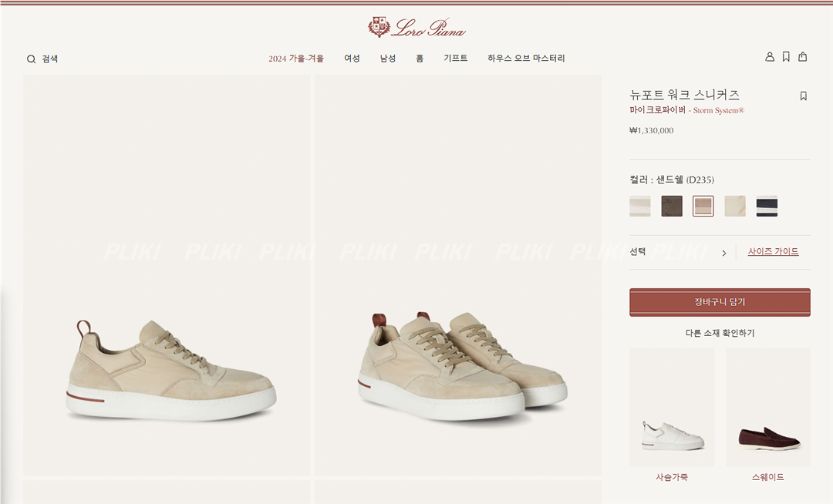Choose the cream ivory color swatch
The height and width of the screenshot is (504, 833).
(735, 206)
